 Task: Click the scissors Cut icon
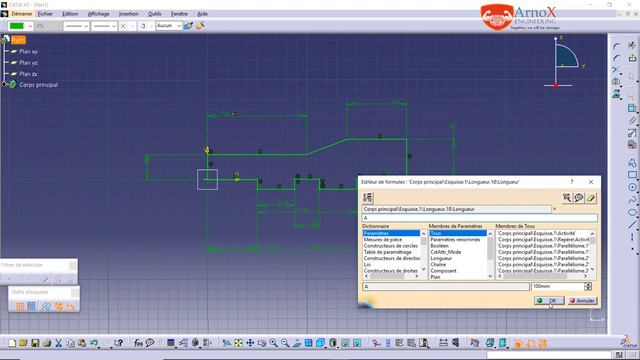(x=58, y=343)
